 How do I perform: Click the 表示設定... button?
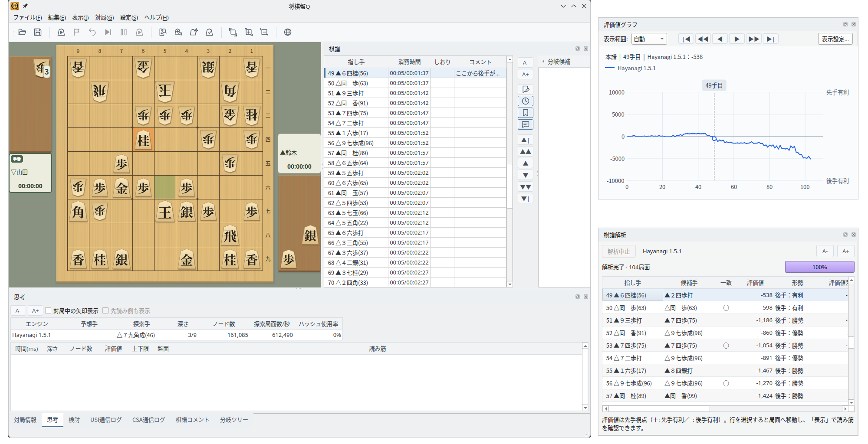coord(835,39)
